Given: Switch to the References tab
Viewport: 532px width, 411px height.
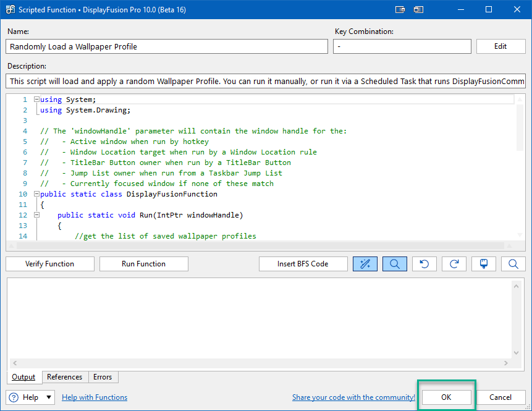Looking at the screenshot, I should [x=64, y=377].
